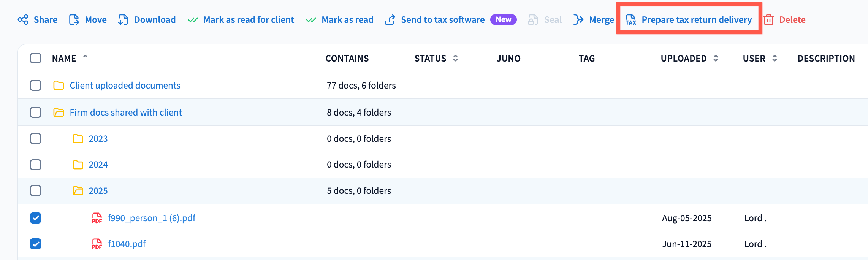Image resolution: width=868 pixels, height=260 pixels.
Task: Click Mark as read for client
Action: coord(249,20)
